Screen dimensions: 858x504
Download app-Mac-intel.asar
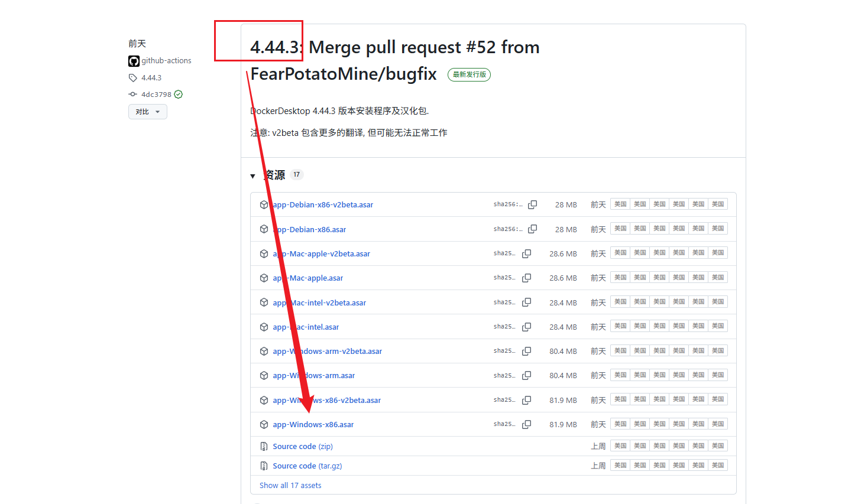point(306,327)
